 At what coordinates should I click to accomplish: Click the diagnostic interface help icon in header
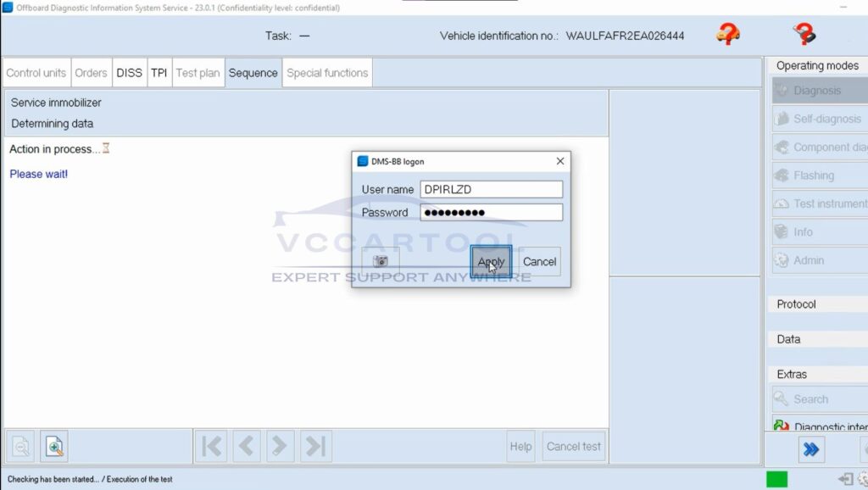[x=804, y=35]
